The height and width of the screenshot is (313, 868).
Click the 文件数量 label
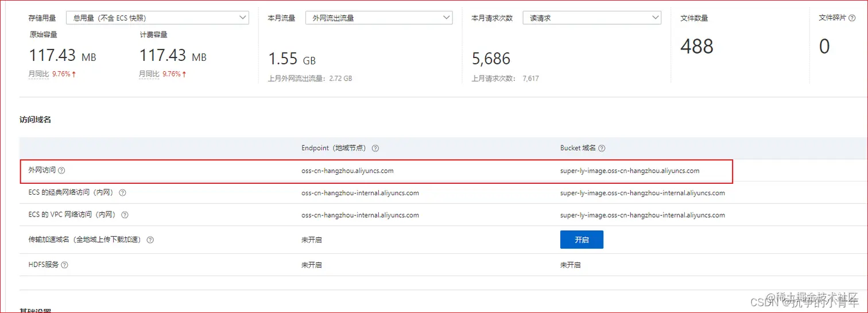694,18
